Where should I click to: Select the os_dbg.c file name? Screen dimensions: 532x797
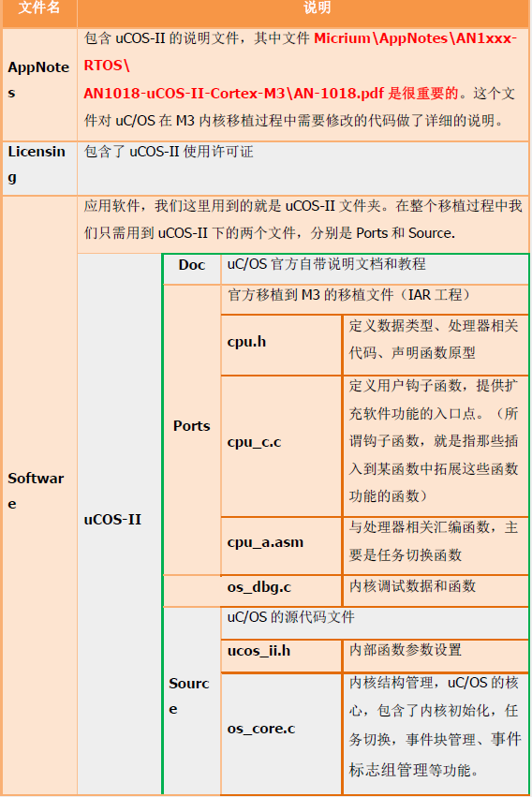pos(259,587)
